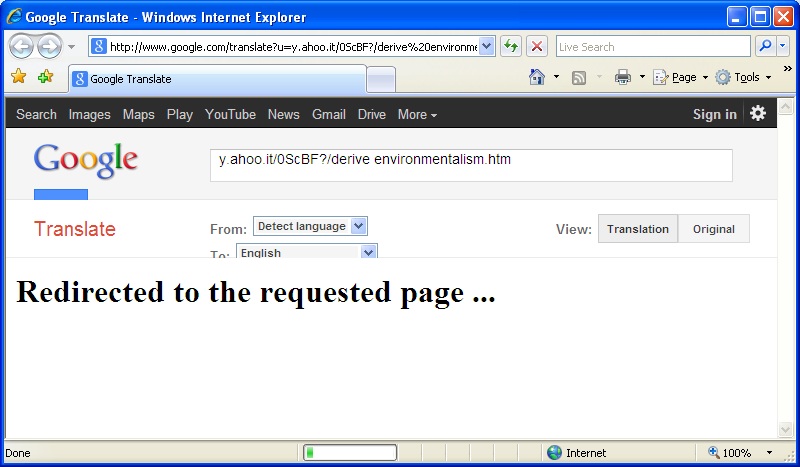800x467 pixels.
Task: Switch view to Translation
Action: (x=638, y=229)
